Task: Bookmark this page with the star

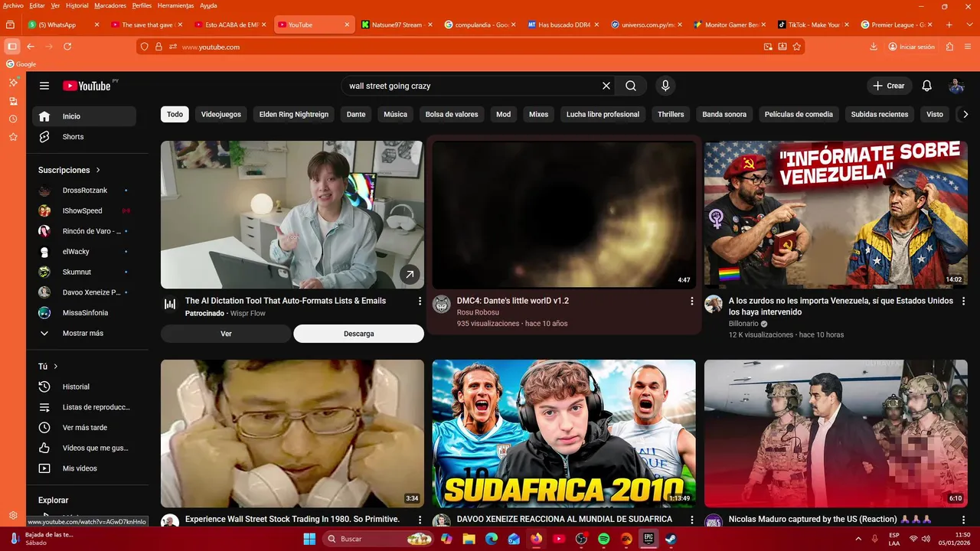Action: 797,47
